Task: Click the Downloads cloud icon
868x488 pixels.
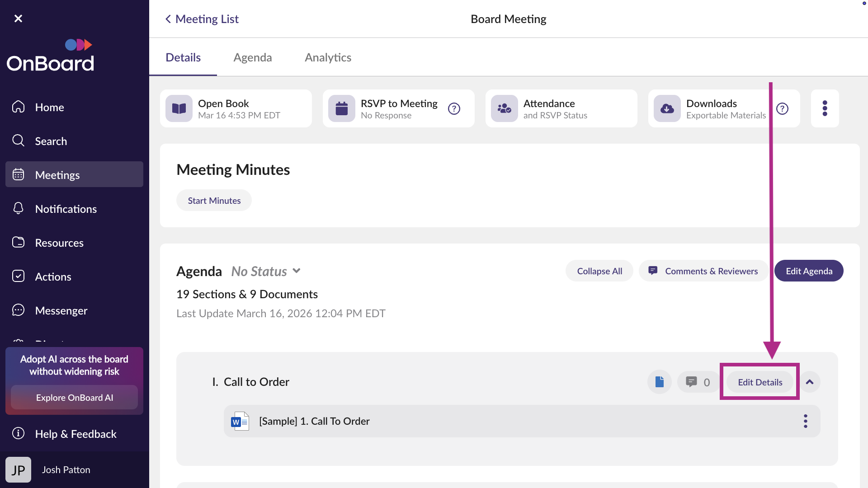Action: [667, 108]
